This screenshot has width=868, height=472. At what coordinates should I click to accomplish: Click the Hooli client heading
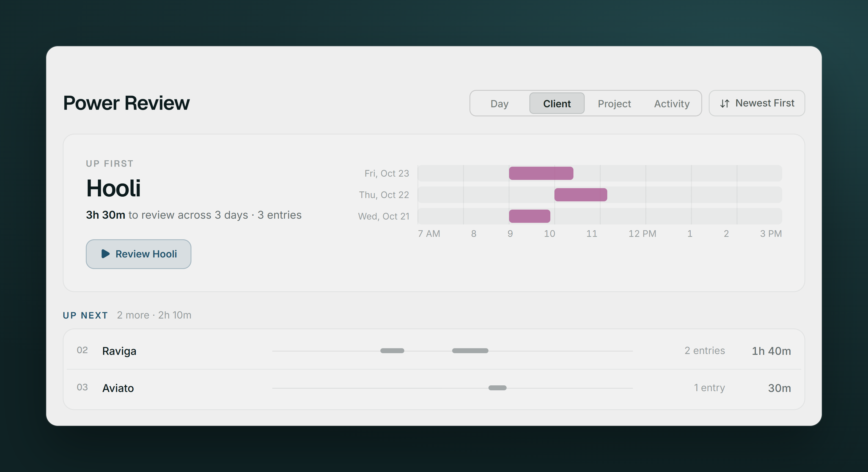coord(113,188)
